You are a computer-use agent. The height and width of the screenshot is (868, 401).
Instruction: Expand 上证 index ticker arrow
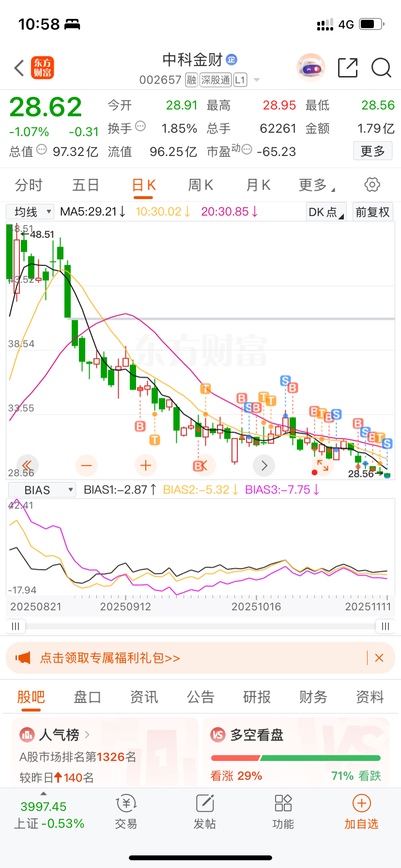coord(44,793)
